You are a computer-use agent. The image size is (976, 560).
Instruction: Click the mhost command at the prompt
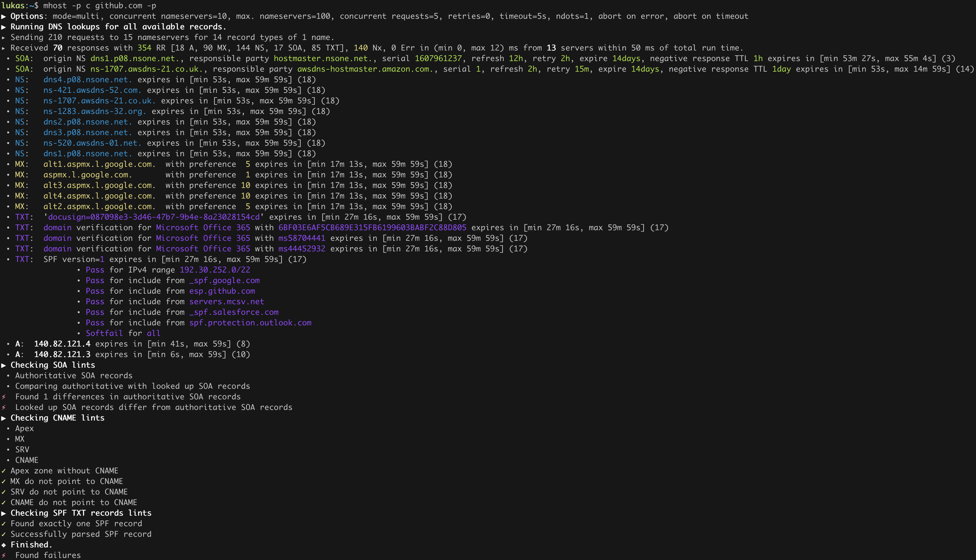click(55, 6)
